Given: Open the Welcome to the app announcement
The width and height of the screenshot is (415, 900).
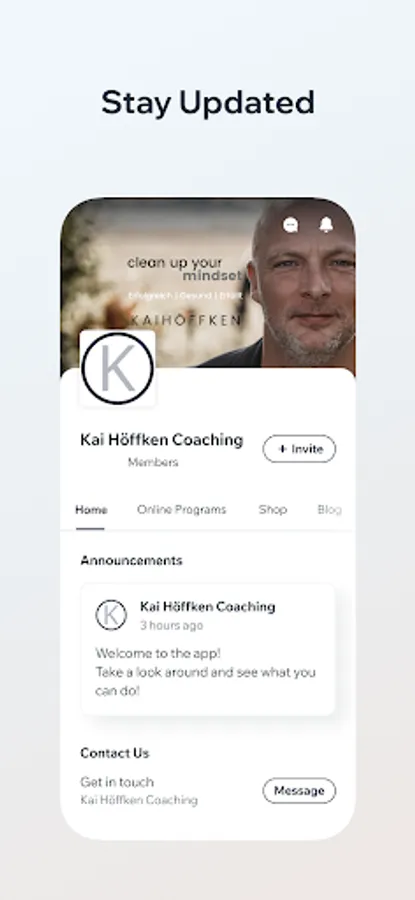Looking at the screenshot, I should (x=208, y=650).
